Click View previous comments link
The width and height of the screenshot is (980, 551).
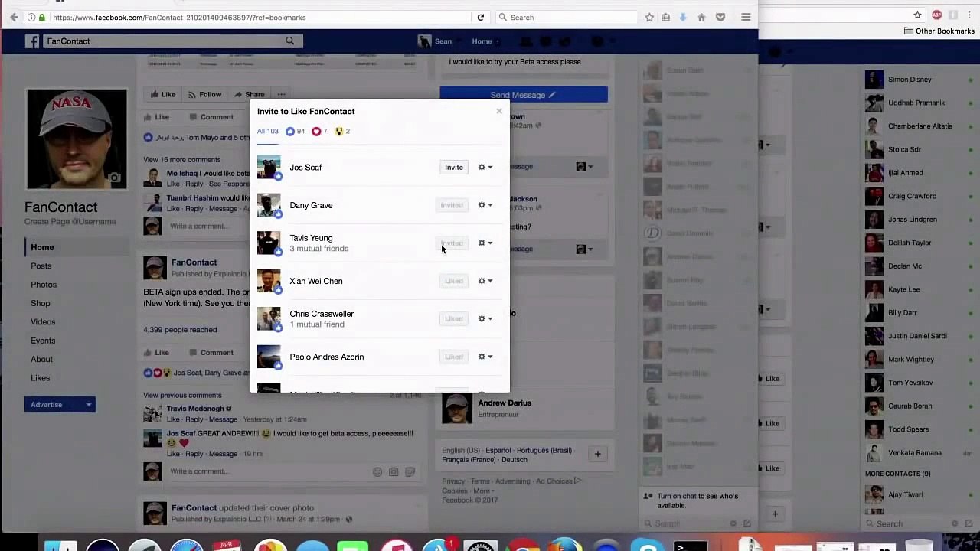182,396
